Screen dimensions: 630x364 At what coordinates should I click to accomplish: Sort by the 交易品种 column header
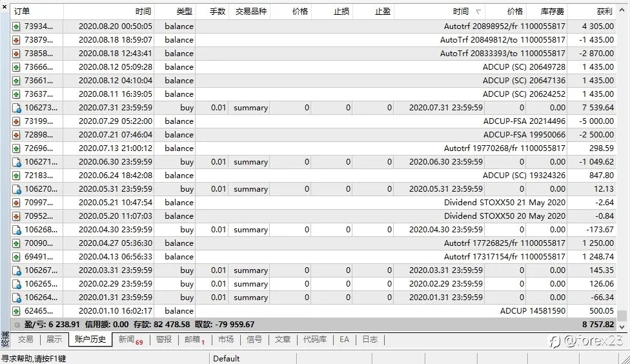(x=250, y=12)
